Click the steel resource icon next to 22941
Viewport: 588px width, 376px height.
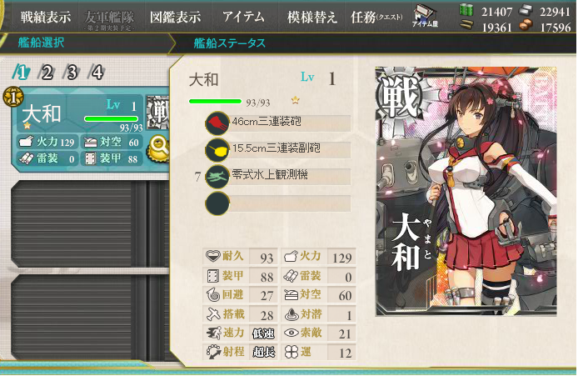click(x=526, y=10)
